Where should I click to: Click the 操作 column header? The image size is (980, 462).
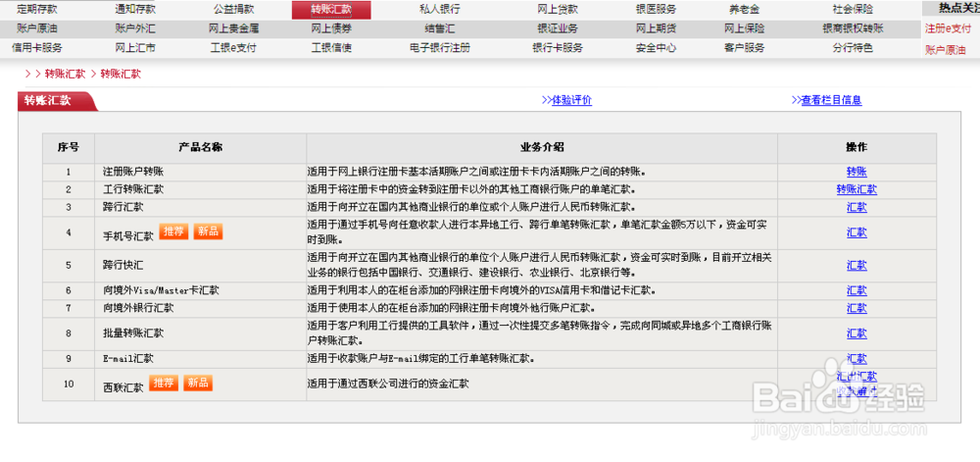[x=857, y=148]
